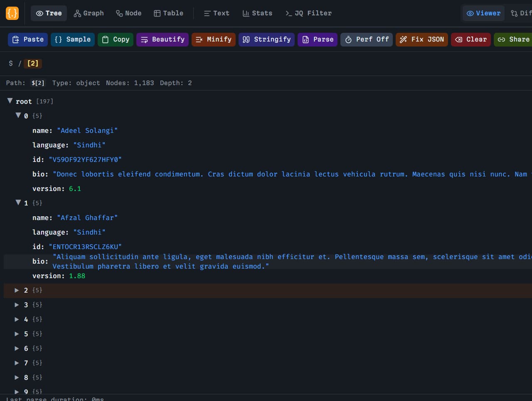Toggle the Perf Off switch
Viewport: 532px width, 401px height.
367,39
